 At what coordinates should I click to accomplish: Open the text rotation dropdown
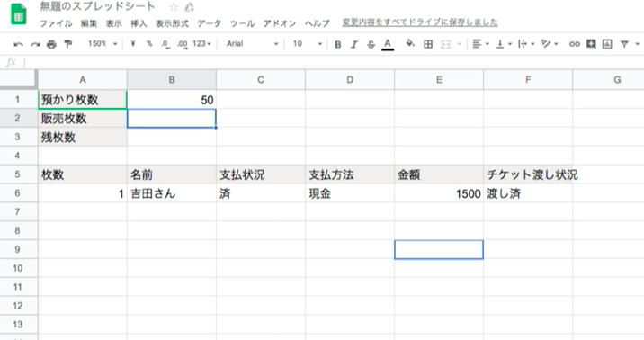click(x=550, y=44)
